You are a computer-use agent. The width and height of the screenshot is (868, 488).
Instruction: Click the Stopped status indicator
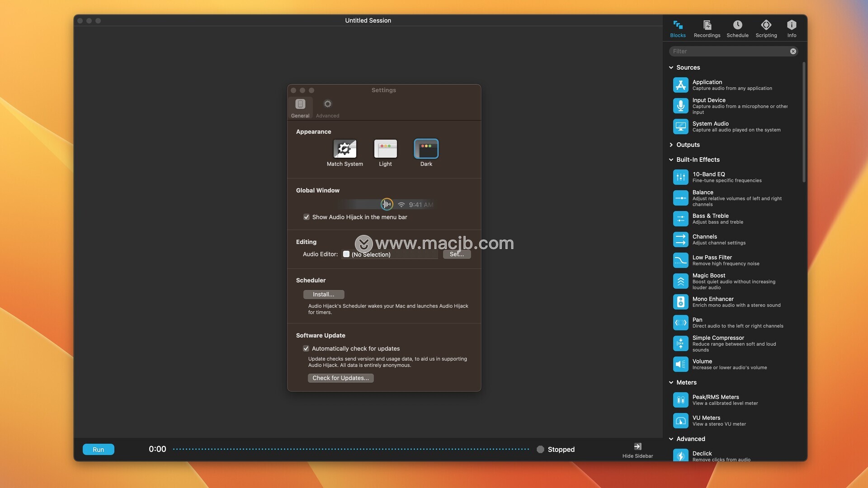tap(556, 449)
